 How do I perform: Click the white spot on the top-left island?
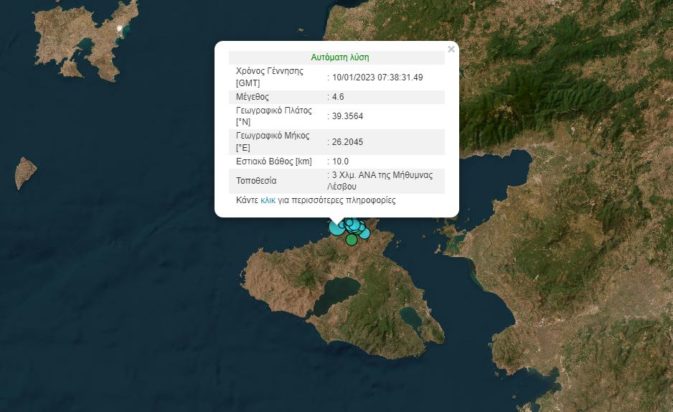[120, 29]
